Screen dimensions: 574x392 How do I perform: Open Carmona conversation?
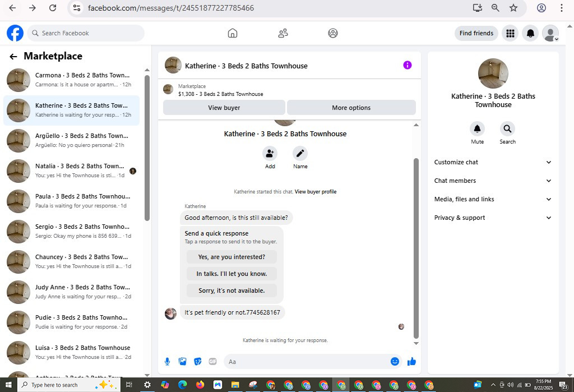[x=71, y=80]
